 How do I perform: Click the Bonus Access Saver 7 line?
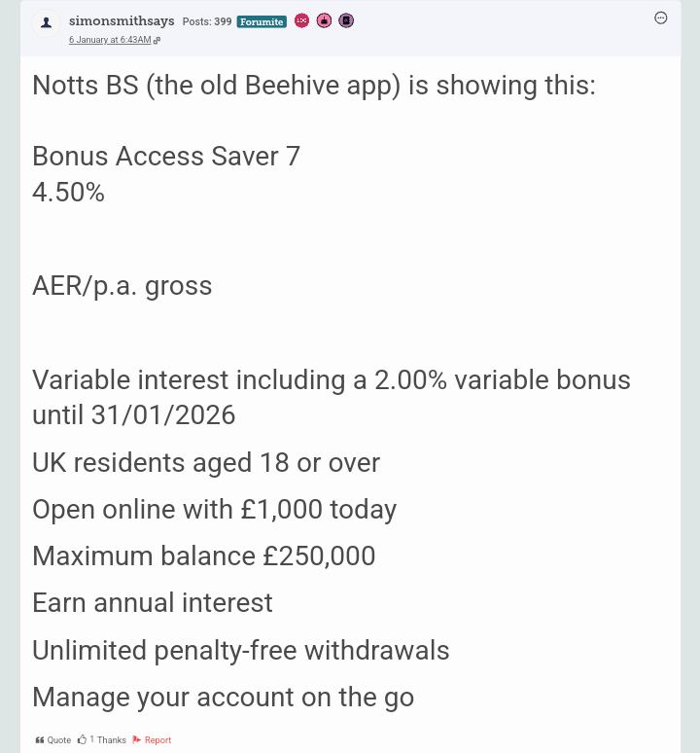point(166,157)
